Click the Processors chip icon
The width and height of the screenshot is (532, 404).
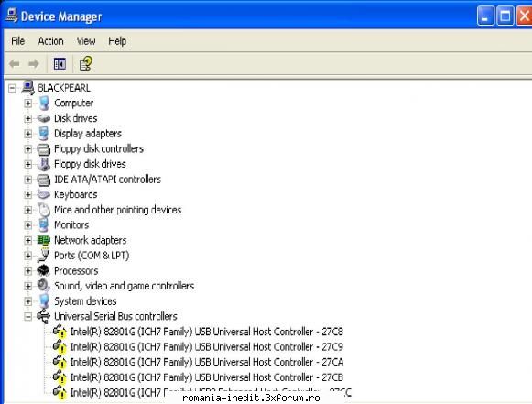43,270
